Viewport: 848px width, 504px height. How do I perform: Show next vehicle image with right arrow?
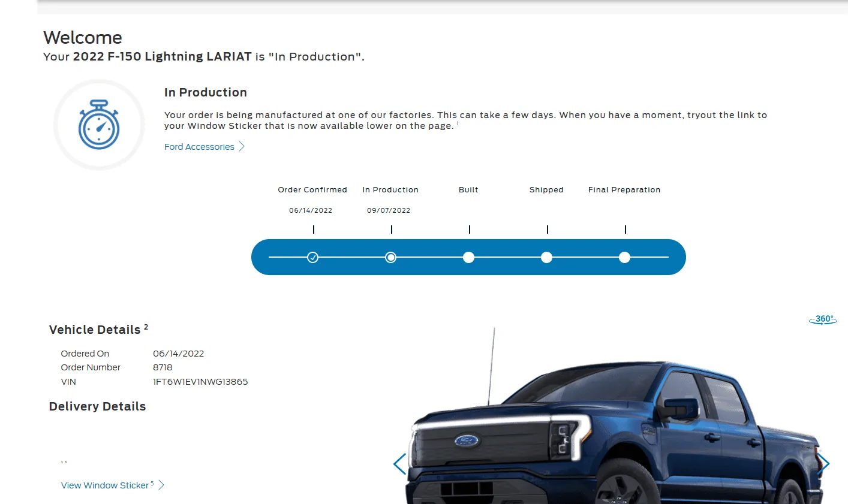coord(823,463)
